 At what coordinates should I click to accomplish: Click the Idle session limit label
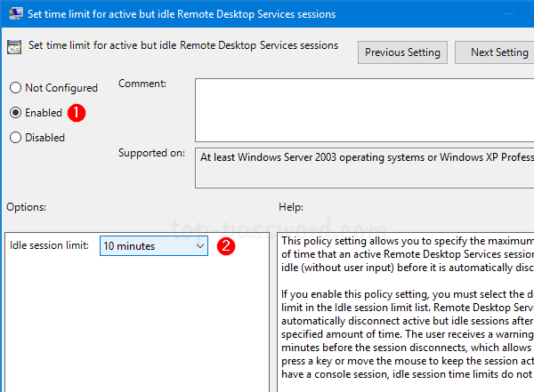[x=49, y=246]
